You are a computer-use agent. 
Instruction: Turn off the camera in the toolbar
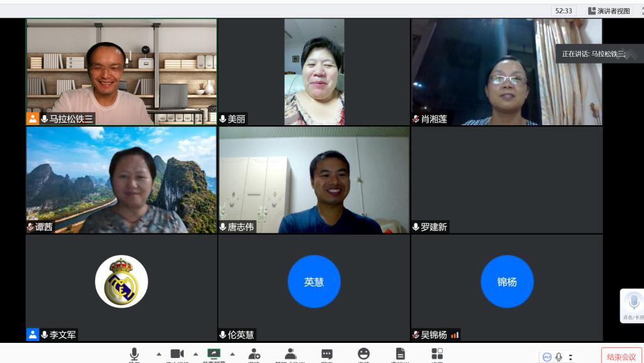pyautogui.click(x=177, y=354)
